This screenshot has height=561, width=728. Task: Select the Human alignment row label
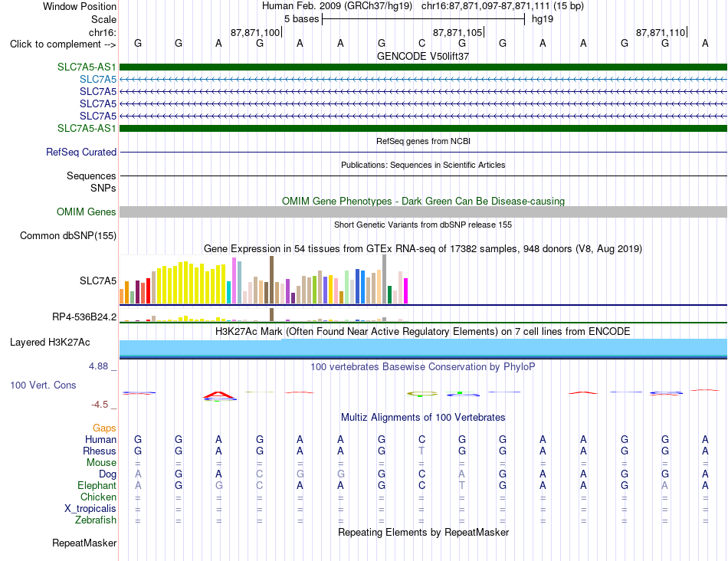[x=100, y=439]
